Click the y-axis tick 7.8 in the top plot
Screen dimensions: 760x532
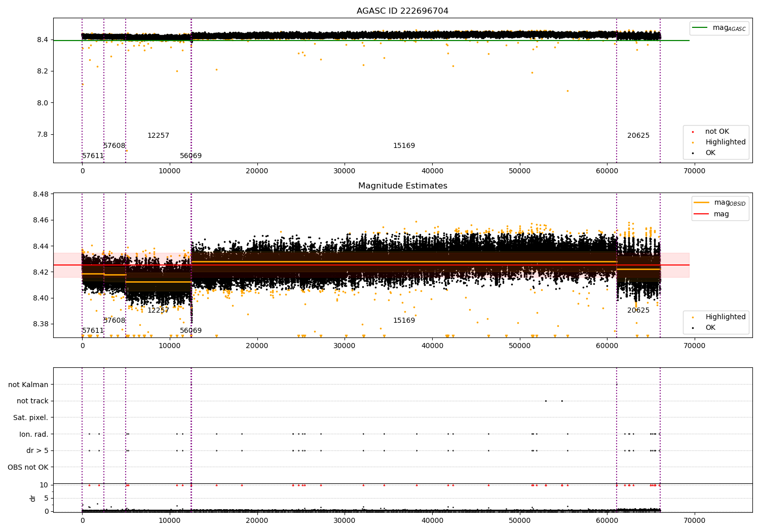pyautogui.click(x=42, y=135)
